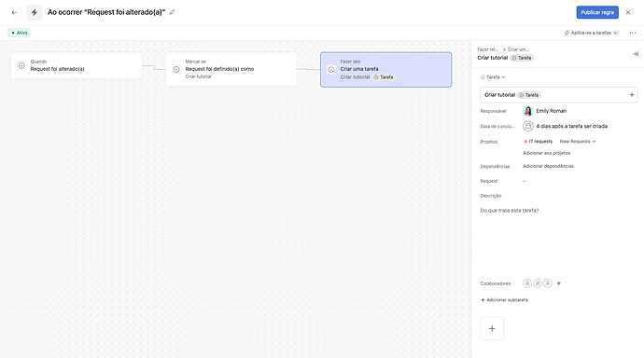Toggle the Ativo status badge
Screen dimensions: 644x358
pyautogui.click(x=20, y=33)
